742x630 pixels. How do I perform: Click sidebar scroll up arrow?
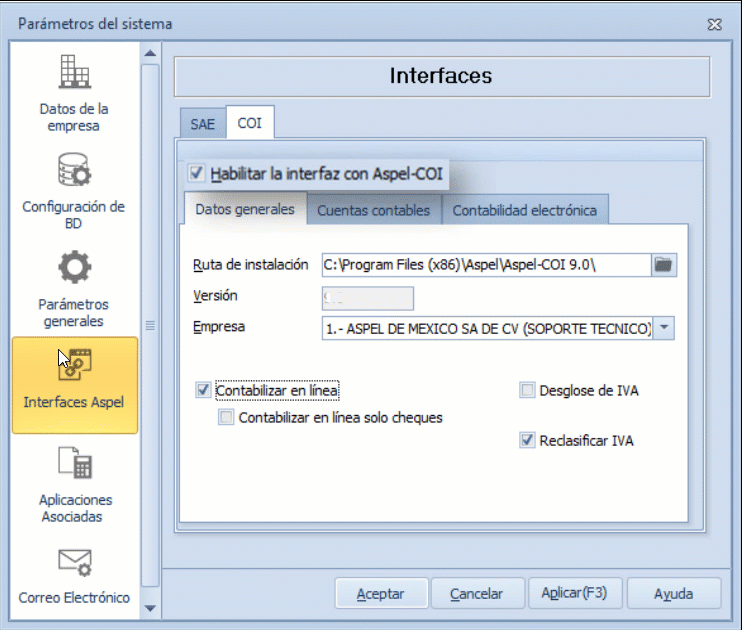(x=150, y=53)
